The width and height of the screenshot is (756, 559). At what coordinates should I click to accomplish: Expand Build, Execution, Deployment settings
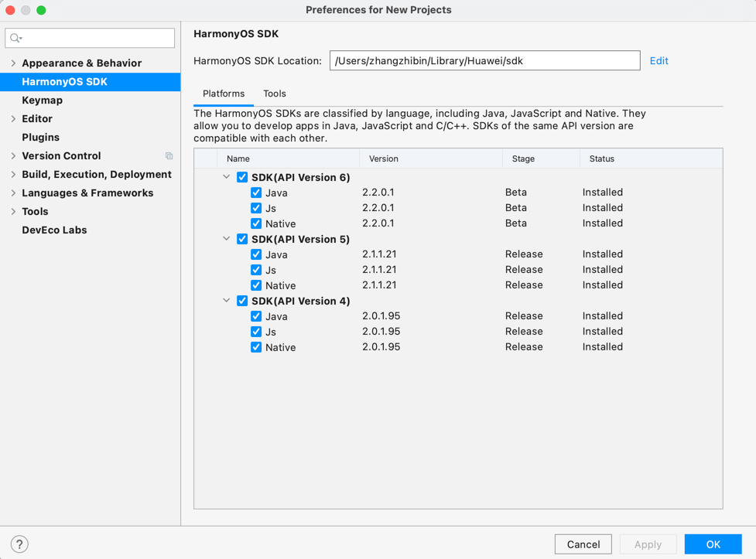(x=14, y=174)
